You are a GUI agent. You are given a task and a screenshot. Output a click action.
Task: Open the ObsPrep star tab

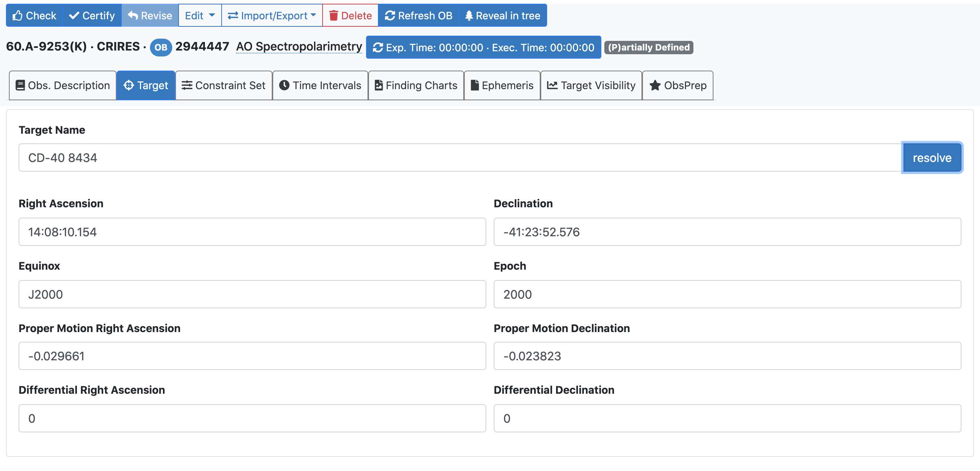677,85
